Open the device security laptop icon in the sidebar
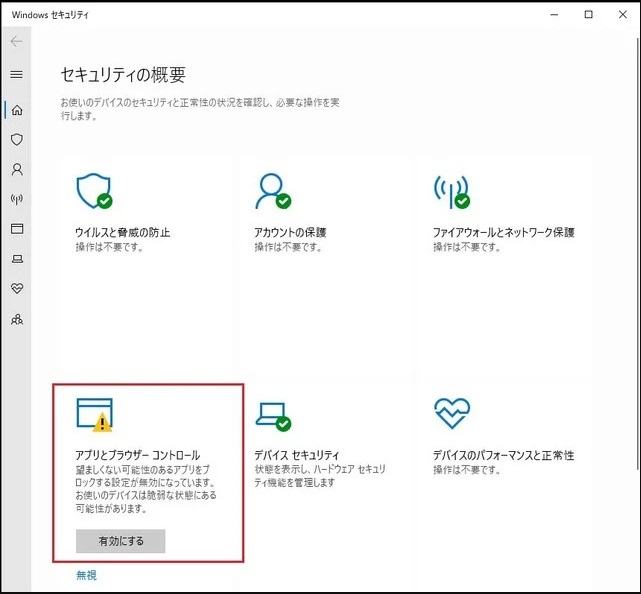 click(17, 259)
